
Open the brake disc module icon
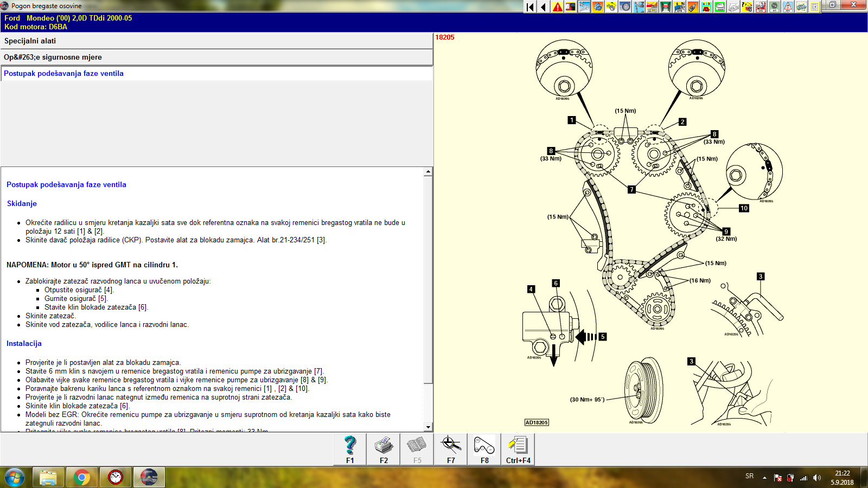(x=598, y=7)
